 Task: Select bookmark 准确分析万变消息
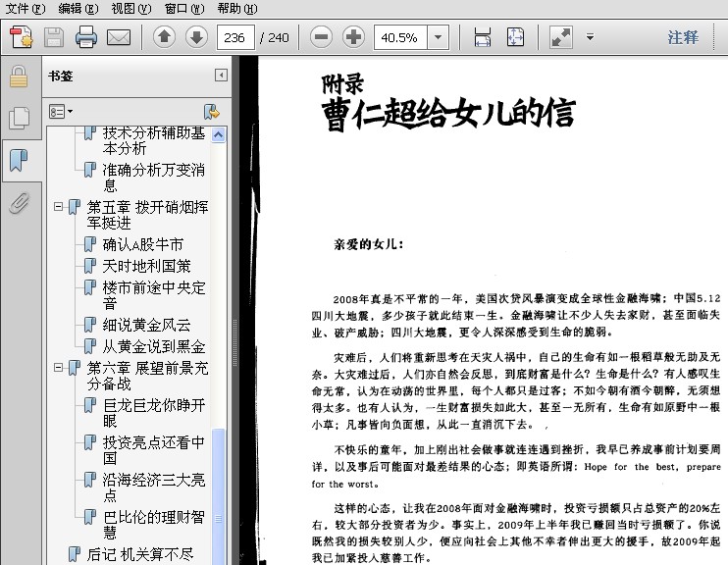coord(154,178)
